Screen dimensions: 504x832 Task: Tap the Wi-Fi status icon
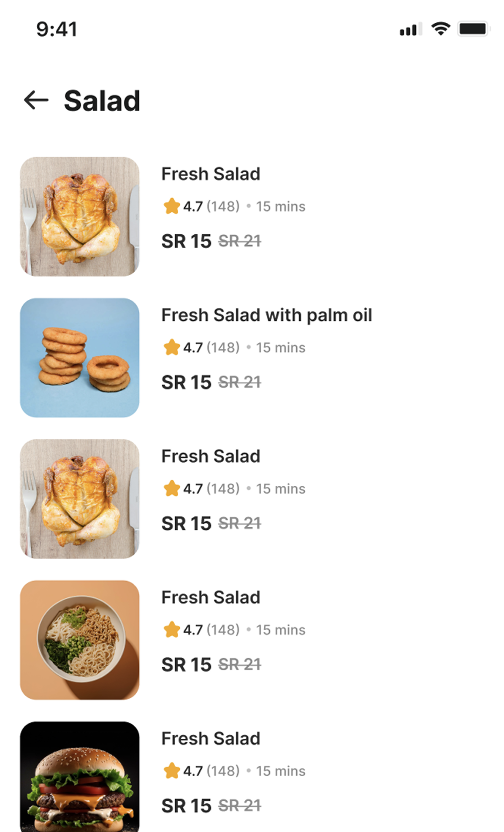440,29
